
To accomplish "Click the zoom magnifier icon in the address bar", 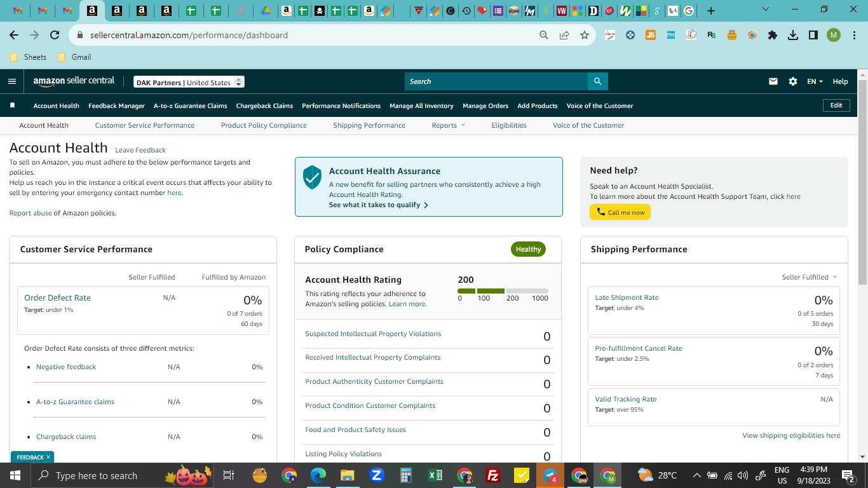I will [544, 35].
